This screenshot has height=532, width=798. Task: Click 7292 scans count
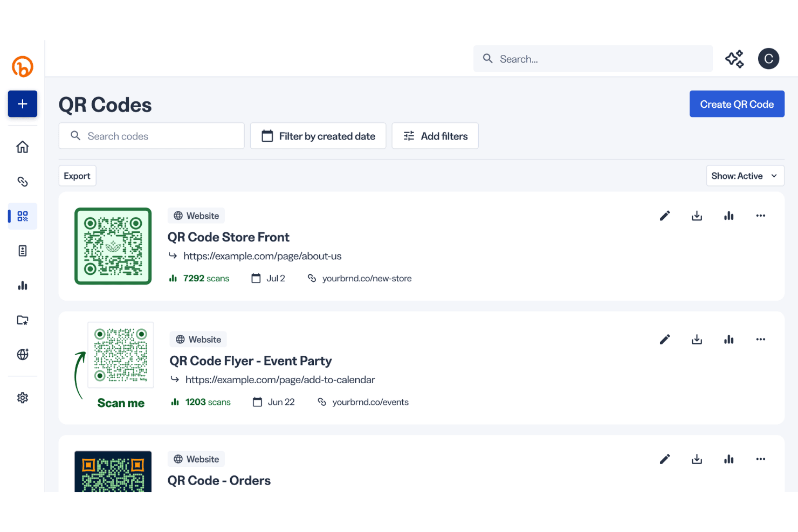pos(206,278)
